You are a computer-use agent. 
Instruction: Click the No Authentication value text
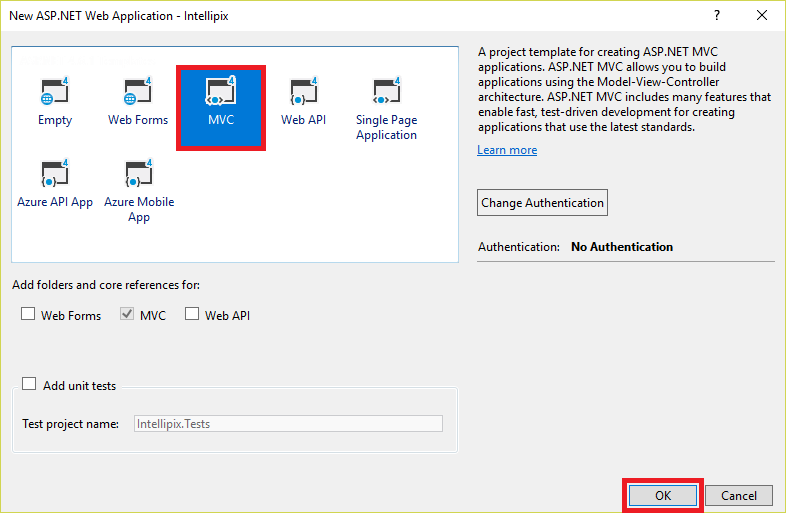coord(622,247)
